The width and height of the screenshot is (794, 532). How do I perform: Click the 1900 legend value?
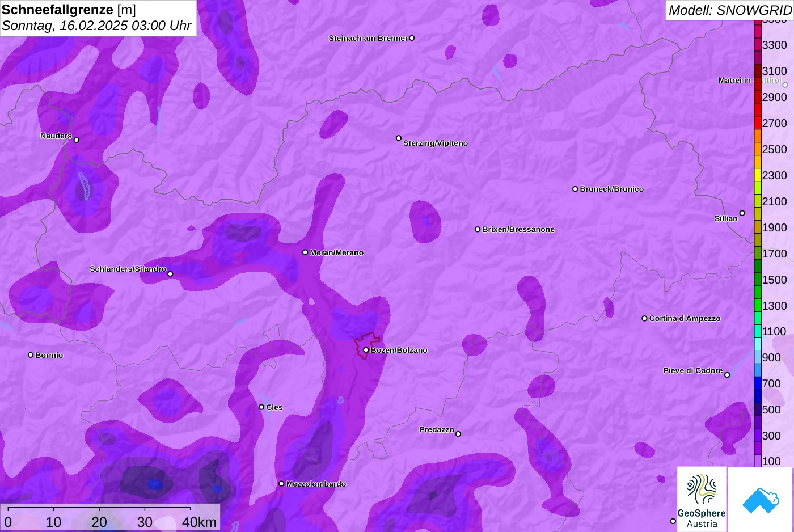(x=775, y=227)
